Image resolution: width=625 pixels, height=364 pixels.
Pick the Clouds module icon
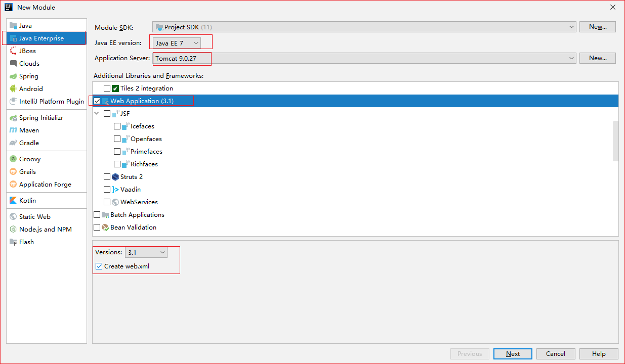point(14,64)
